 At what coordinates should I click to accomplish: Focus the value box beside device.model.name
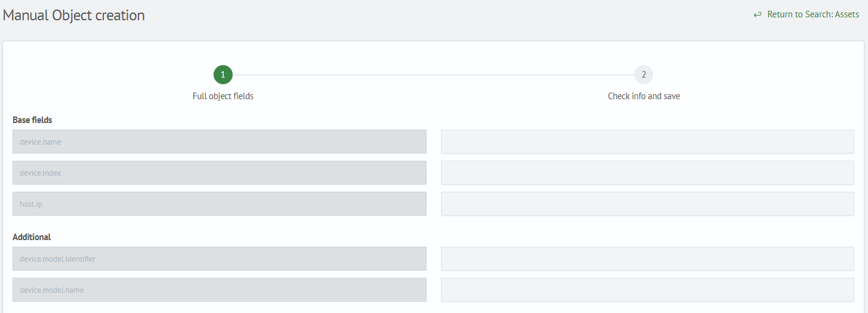[x=647, y=290]
